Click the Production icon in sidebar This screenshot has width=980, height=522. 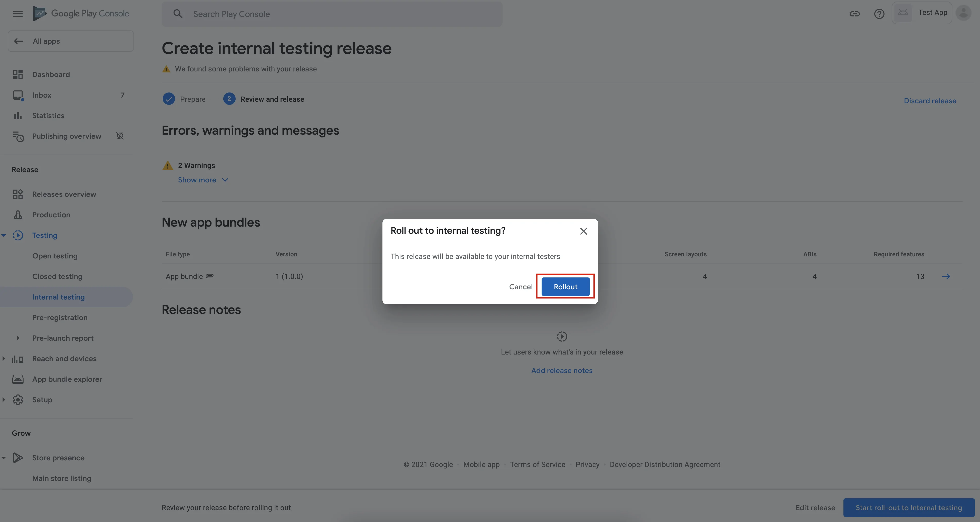click(18, 215)
